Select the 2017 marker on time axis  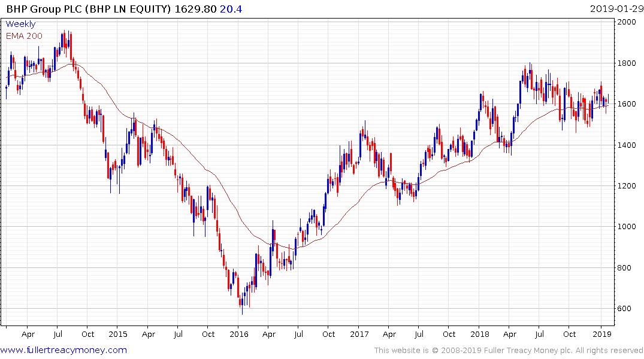tap(359, 334)
